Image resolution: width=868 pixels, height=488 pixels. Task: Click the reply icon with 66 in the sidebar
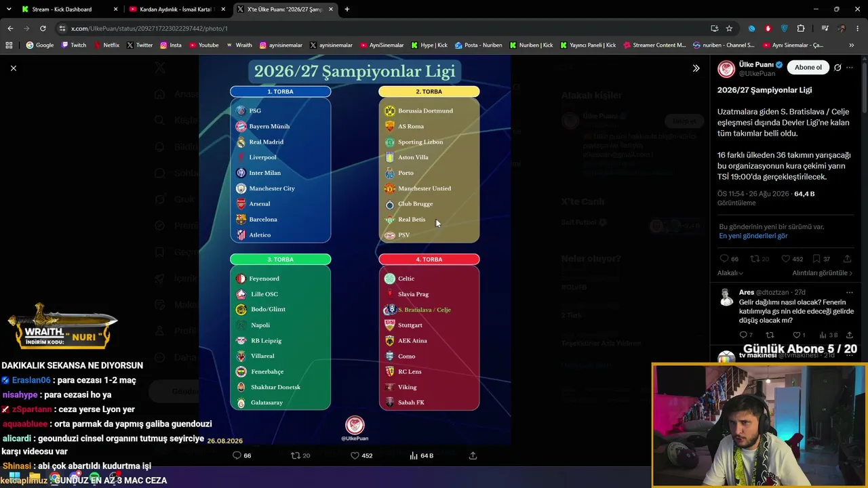tap(724, 259)
